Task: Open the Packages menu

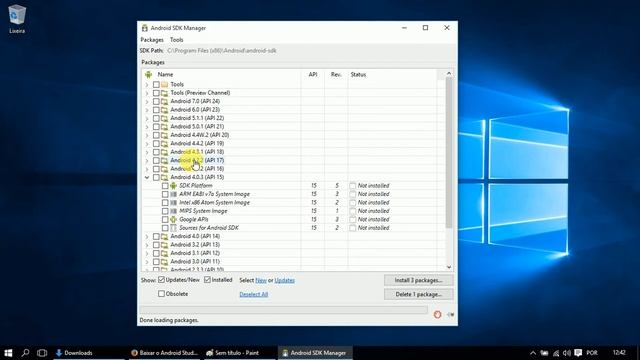Action: click(x=152, y=40)
